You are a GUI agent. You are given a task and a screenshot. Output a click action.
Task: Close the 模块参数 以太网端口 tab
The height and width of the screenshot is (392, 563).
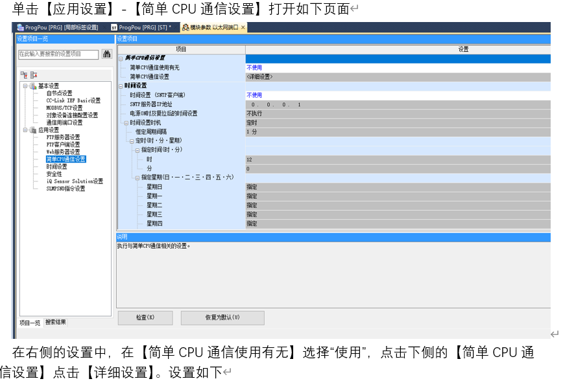point(243,27)
